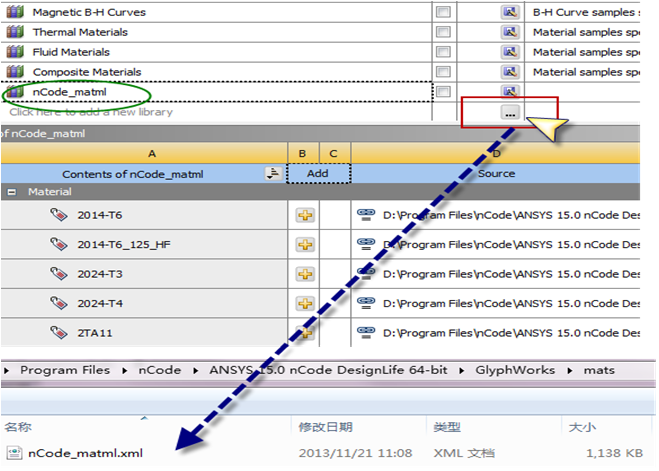
Task: Open dropdown arrow before Program Files breadcrumb
Action: (x=6, y=371)
